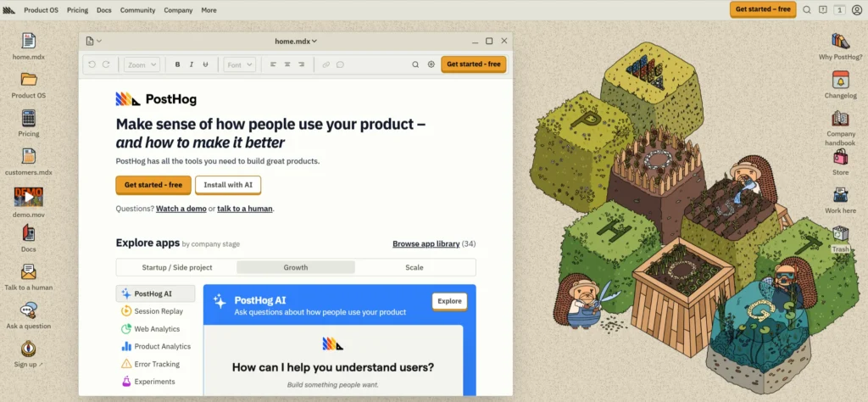Select Product Analytics in app list
The height and width of the screenshot is (402, 868).
pos(156,347)
